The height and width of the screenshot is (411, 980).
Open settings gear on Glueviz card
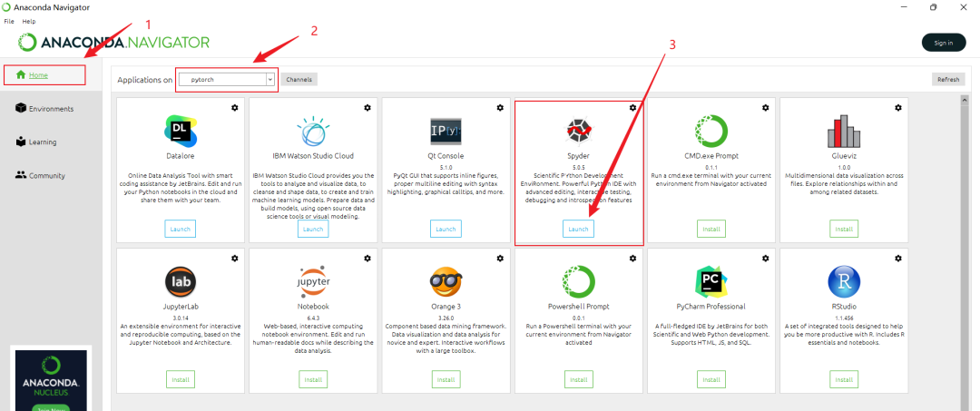pyautogui.click(x=898, y=107)
